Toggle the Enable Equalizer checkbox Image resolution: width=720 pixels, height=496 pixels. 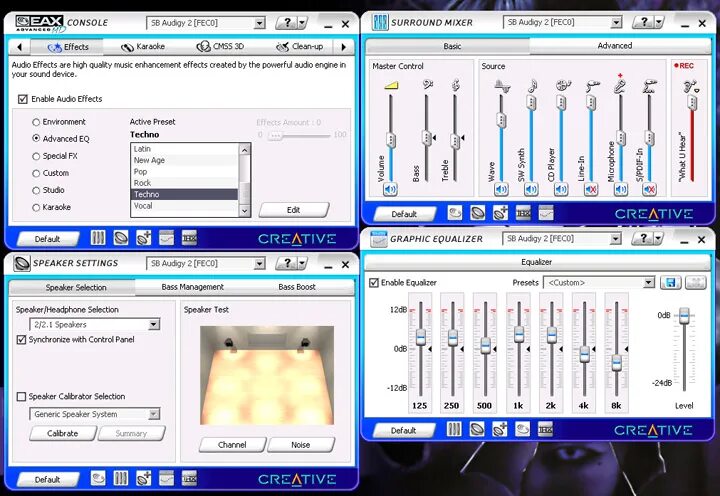374,282
